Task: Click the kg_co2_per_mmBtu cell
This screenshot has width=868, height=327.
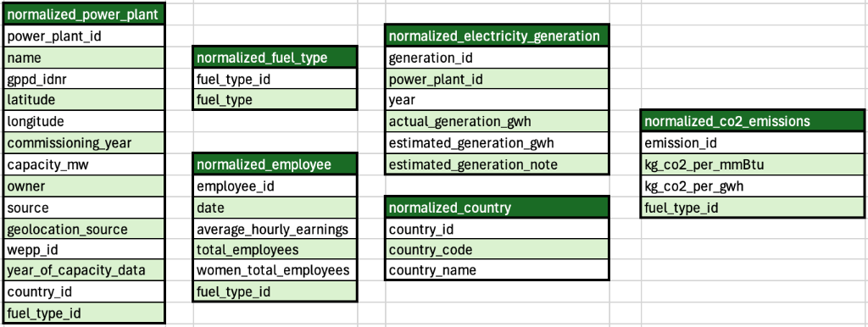Action: 753,164
